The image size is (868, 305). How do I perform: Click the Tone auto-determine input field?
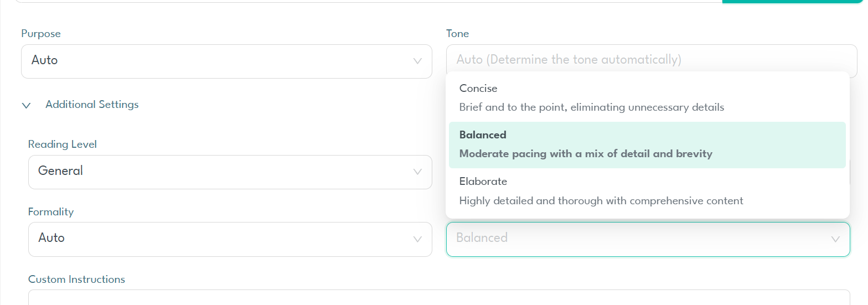click(651, 59)
